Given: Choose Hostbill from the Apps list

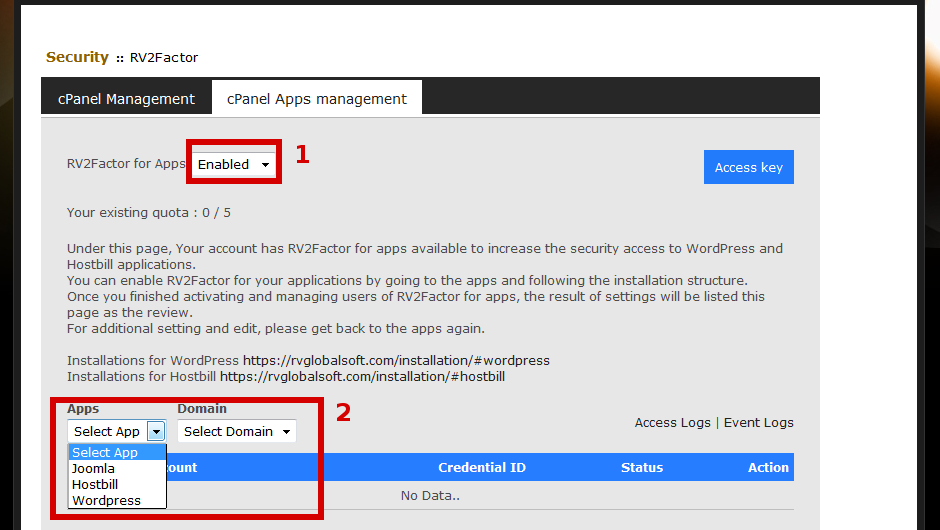Looking at the screenshot, I should [x=117, y=484].
